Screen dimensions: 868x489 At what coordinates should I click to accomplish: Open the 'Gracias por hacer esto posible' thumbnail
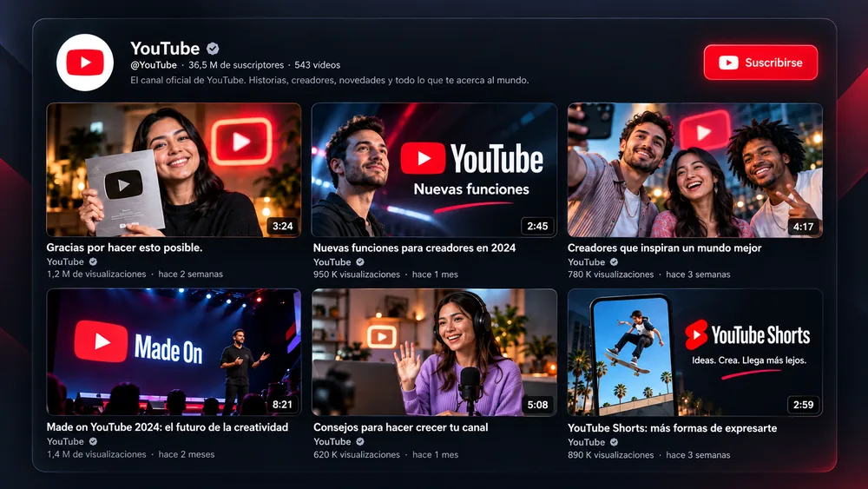[174, 170]
